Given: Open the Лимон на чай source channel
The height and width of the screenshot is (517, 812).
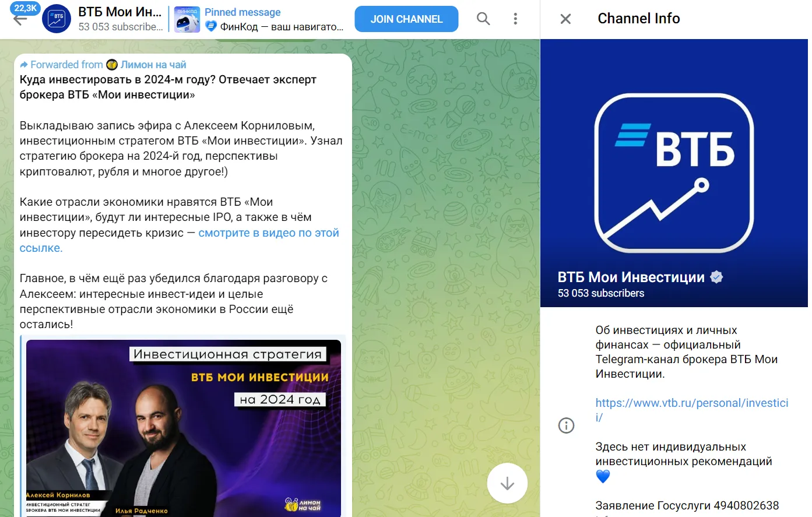Looking at the screenshot, I should 153,65.
